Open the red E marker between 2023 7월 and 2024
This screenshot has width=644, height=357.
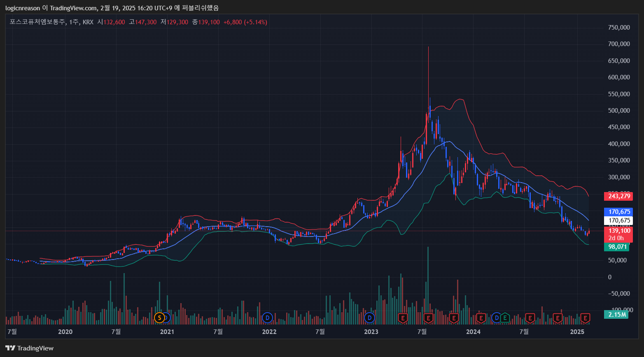point(454,318)
